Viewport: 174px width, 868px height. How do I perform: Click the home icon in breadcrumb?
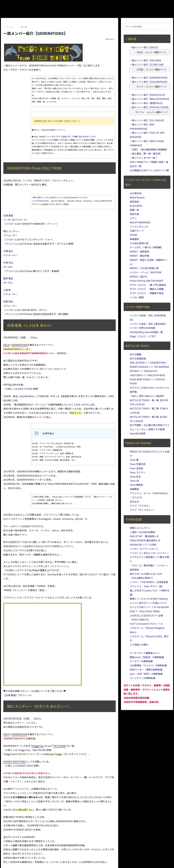pyautogui.click(x=5, y=27)
